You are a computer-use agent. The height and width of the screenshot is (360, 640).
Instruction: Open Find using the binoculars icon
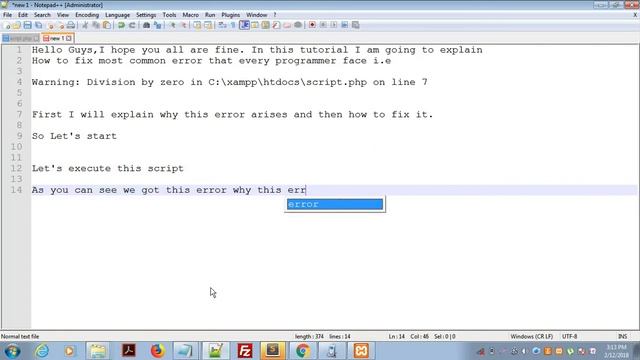pyautogui.click(x=147, y=25)
